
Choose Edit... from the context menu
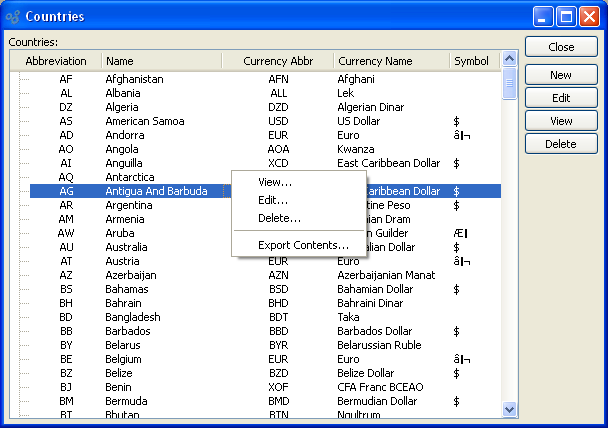coord(273,200)
